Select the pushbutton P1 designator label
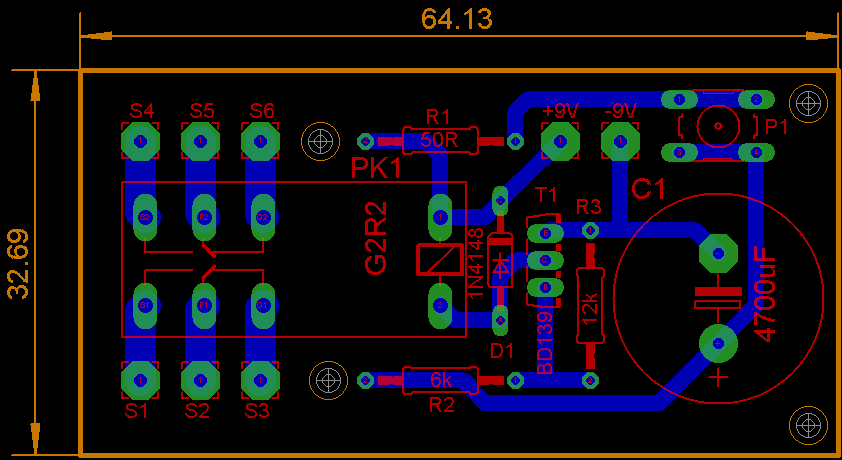Screen dimensions: 842x460 click(x=776, y=127)
